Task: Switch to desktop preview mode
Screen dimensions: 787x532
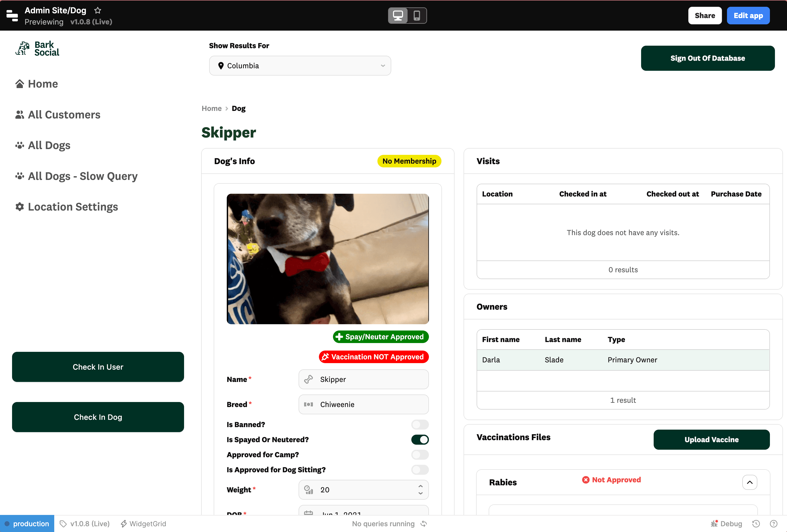Action: (x=398, y=16)
